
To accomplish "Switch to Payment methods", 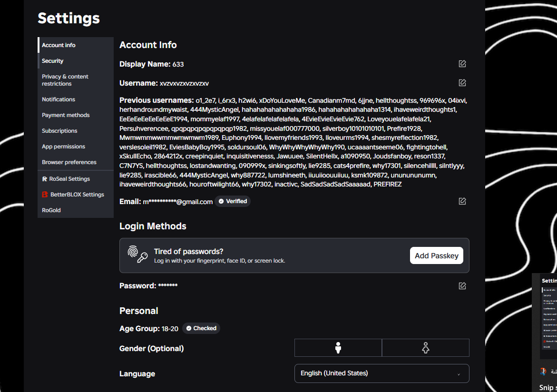I will [66, 115].
